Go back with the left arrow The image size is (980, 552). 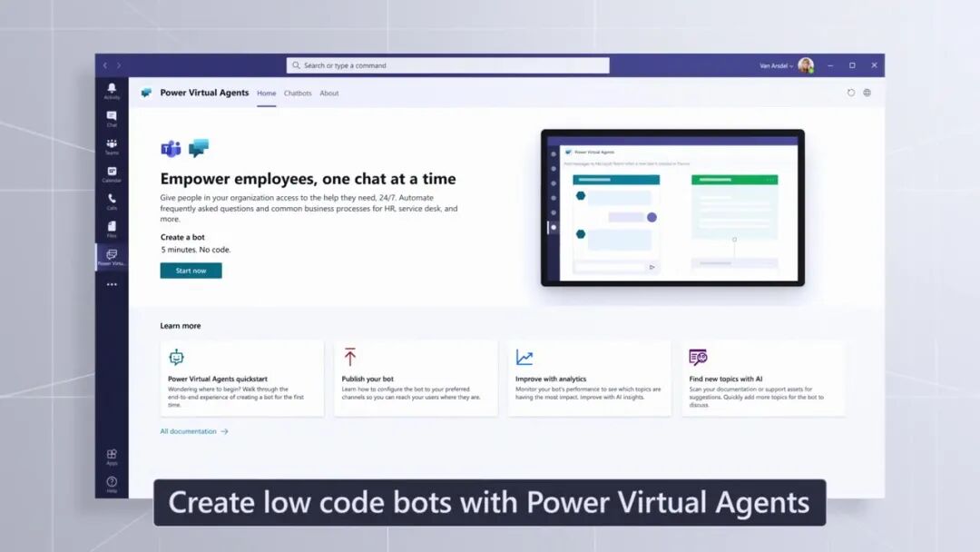pos(105,65)
